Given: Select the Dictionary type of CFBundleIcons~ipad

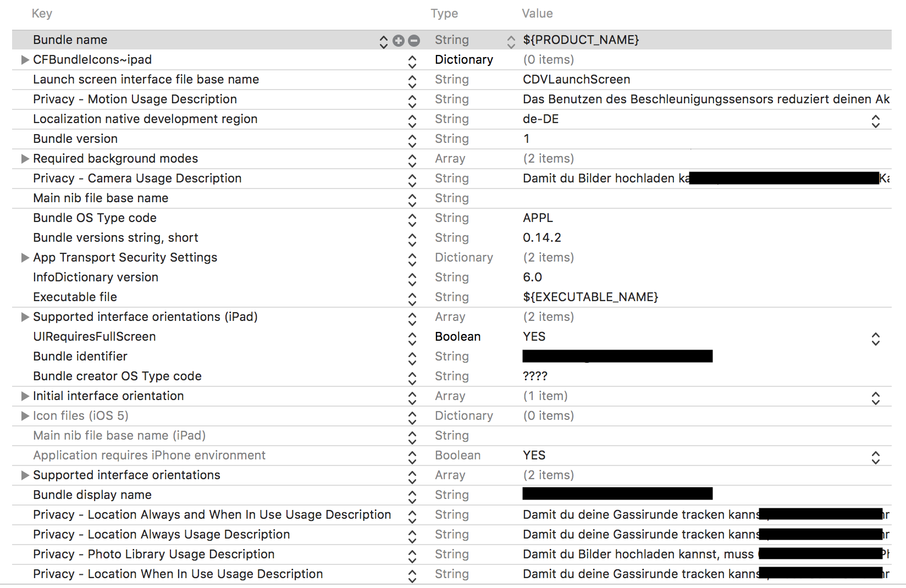Looking at the screenshot, I should tap(464, 59).
